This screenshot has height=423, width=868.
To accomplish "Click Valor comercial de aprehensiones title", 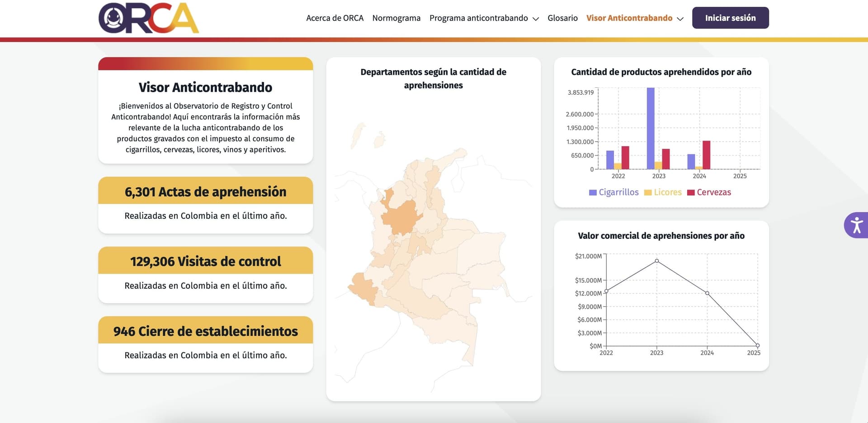I will point(661,236).
